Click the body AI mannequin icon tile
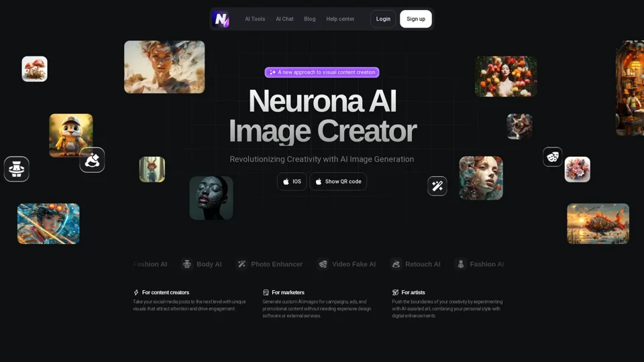 point(16,169)
